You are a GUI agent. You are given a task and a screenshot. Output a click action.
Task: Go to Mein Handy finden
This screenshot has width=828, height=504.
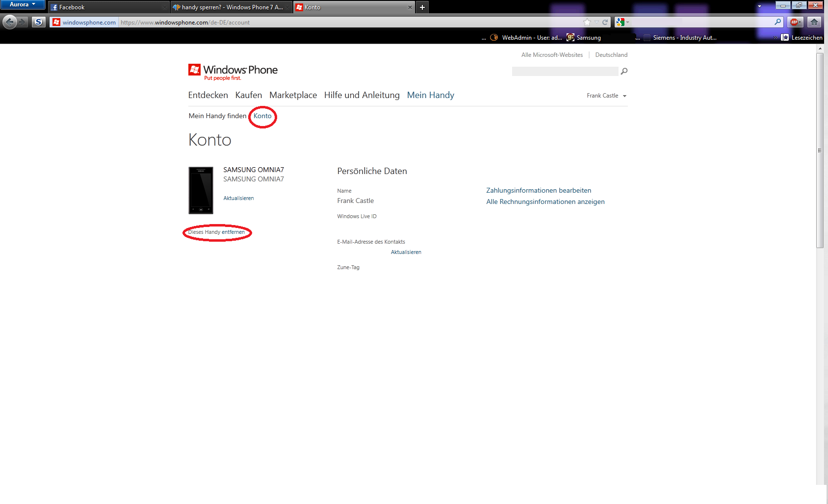coord(217,116)
